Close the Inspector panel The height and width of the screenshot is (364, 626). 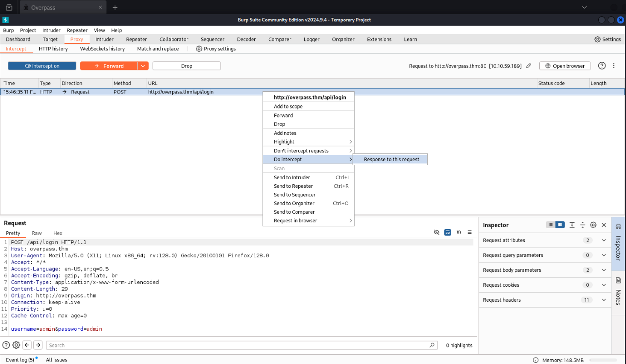coord(604,225)
